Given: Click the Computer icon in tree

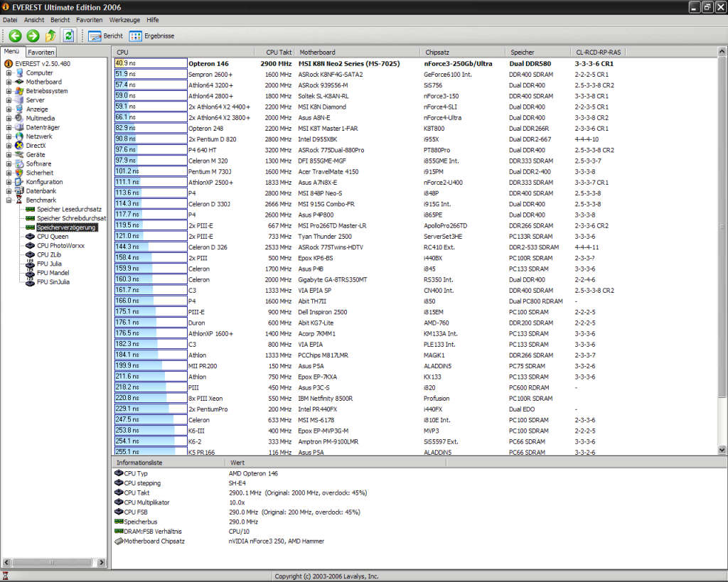Looking at the screenshot, I should click(19, 73).
